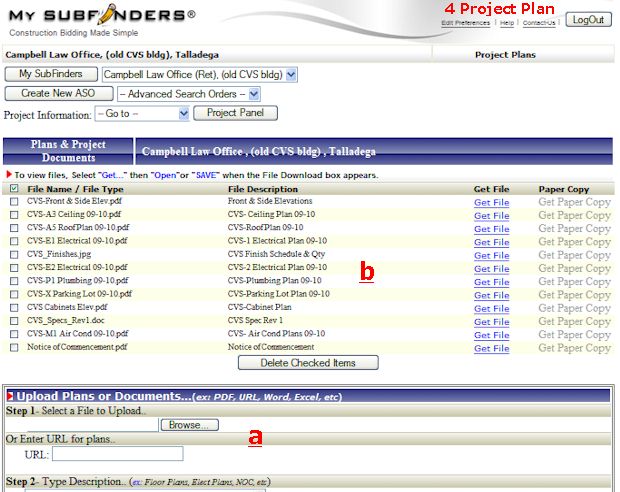This screenshot has width=620, height=492.
Task: Get File for CVS-Plumbing Plan 09-10
Action: tap(491, 282)
